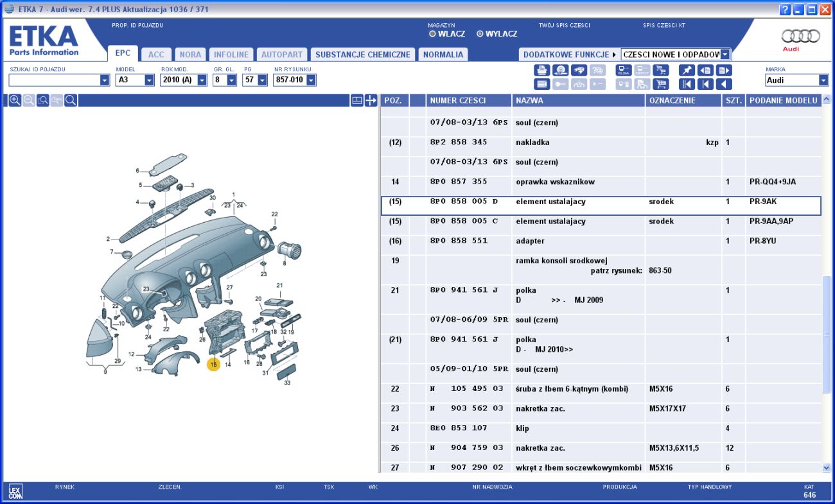This screenshot has width=835, height=504.
Task: Click the greyed zoom out magnifier
Action: coord(29,100)
